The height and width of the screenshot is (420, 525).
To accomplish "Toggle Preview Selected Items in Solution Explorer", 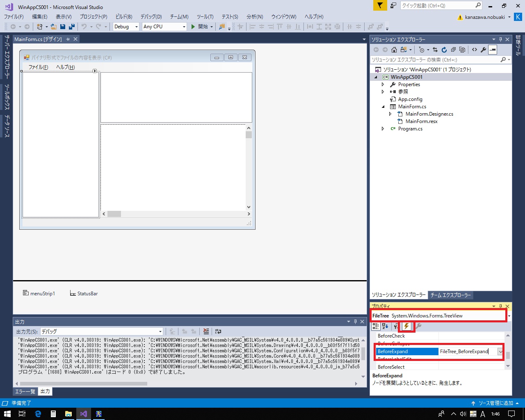I will [x=493, y=50].
